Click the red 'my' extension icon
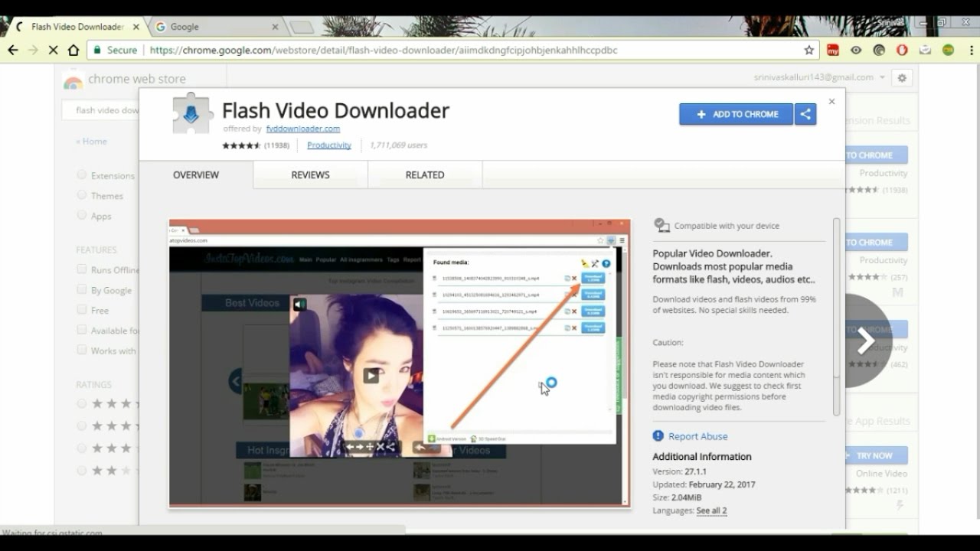This screenshot has height=551, width=980. (x=833, y=50)
